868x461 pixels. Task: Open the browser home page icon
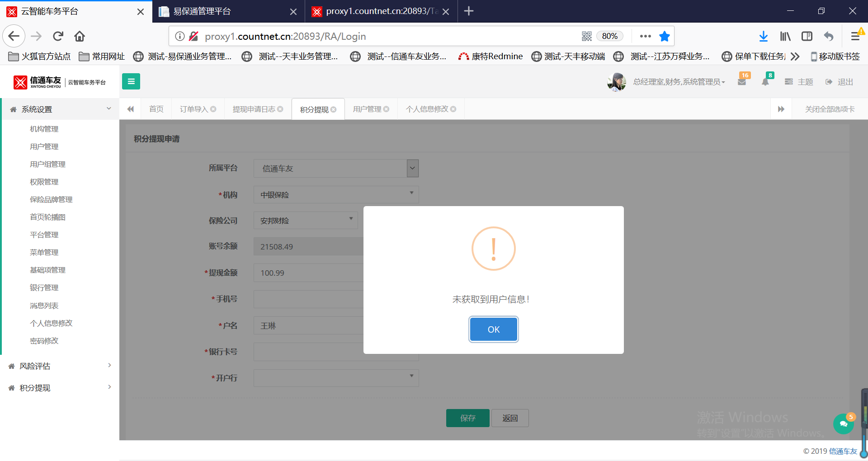coord(80,36)
